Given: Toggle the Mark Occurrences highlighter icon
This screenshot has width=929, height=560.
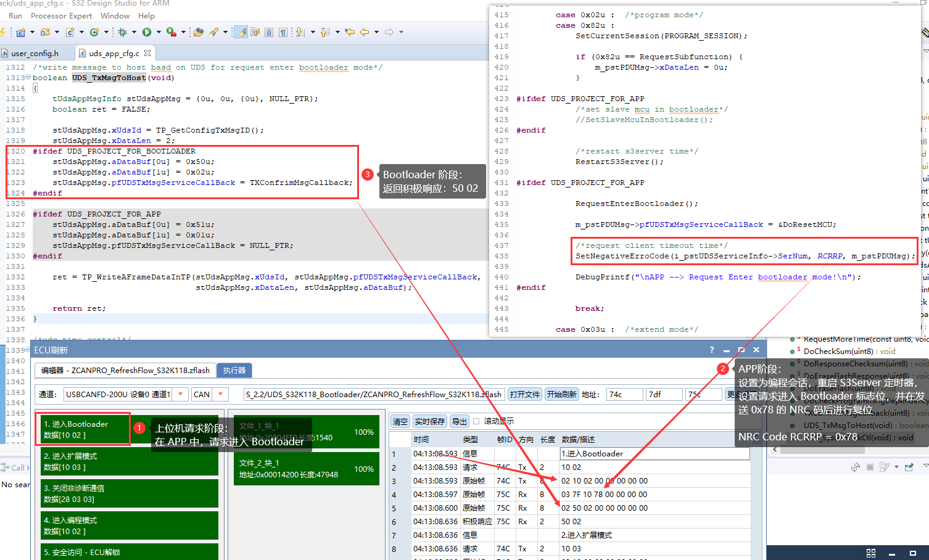Looking at the screenshot, I should coord(241,32).
